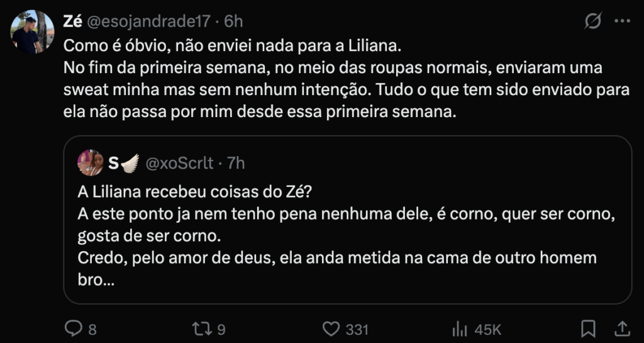Click the repost count showing 9
This screenshot has height=343, width=644.
click(x=221, y=329)
